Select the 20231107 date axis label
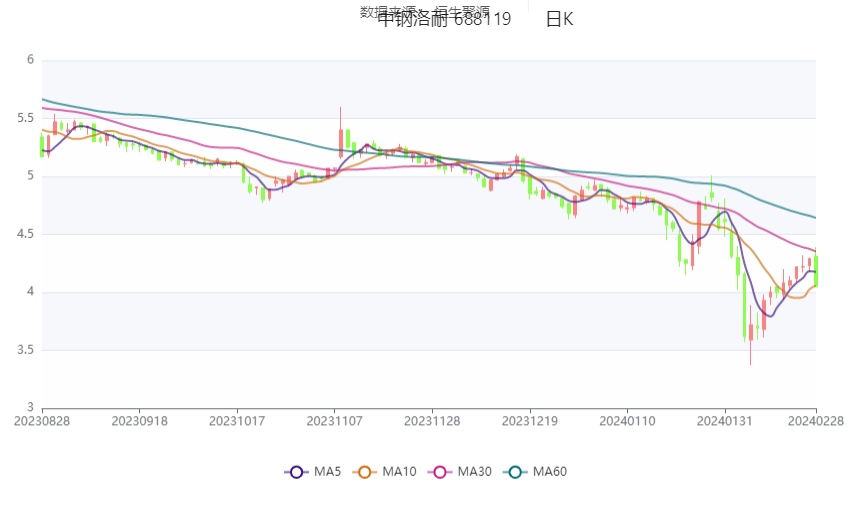Screen dimensions: 850x518 tap(334, 421)
